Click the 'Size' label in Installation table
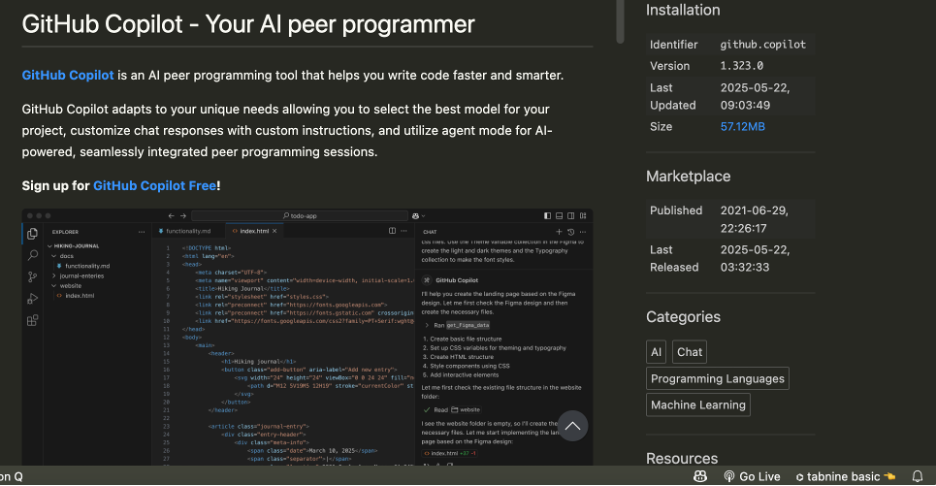This screenshot has width=936, height=486. pyautogui.click(x=661, y=127)
